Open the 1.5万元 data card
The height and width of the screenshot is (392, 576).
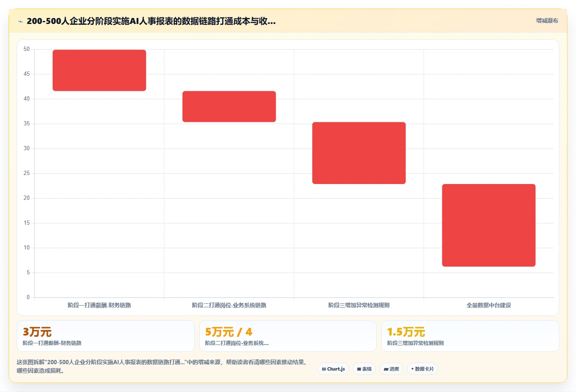(470, 336)
